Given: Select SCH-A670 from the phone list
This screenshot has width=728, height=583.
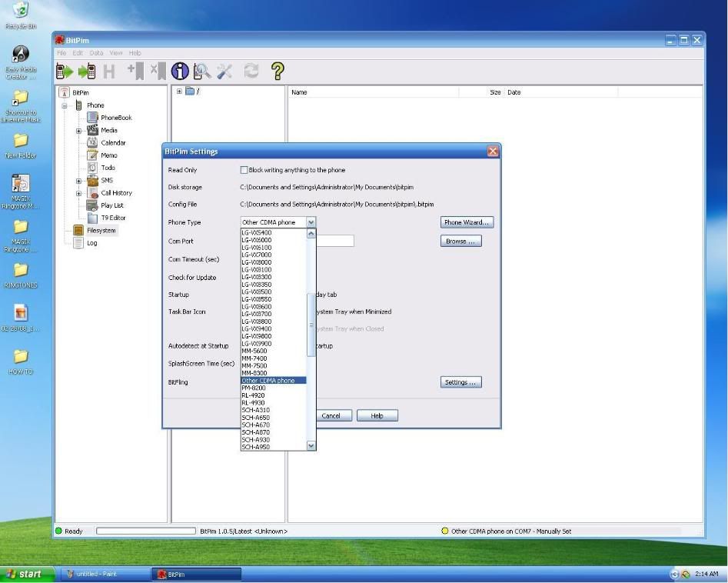Looking at the screenshot, I should click(x=274, y=425).
